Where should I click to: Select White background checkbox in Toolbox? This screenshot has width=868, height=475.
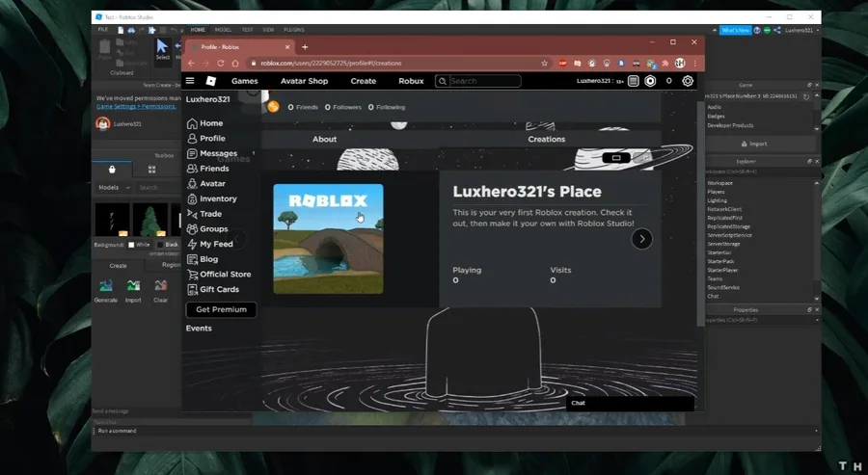point(131,245)
